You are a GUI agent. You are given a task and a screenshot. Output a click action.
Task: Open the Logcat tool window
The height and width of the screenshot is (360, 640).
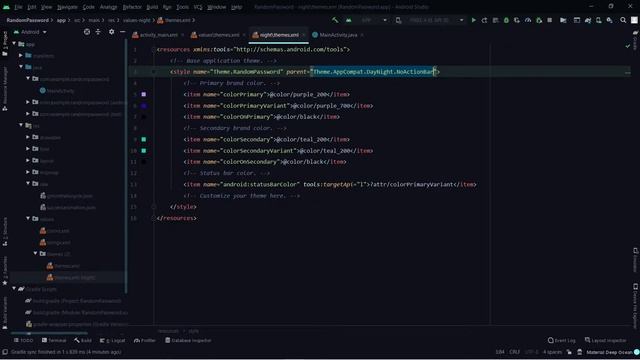[113, 340]
